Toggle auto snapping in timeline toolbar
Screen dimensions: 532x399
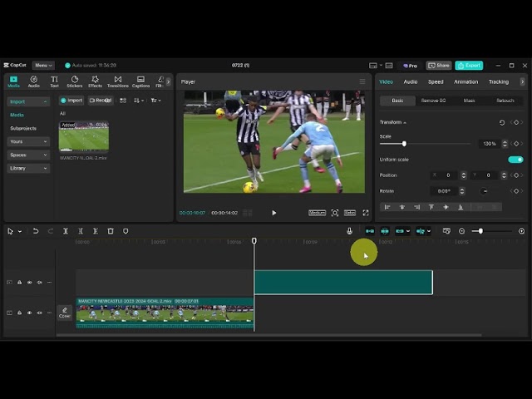(385, 231)
